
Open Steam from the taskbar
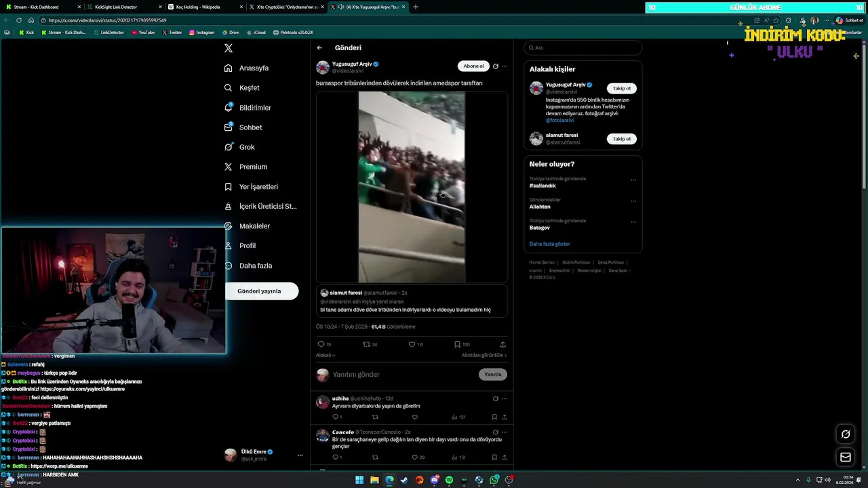point(404,480)
